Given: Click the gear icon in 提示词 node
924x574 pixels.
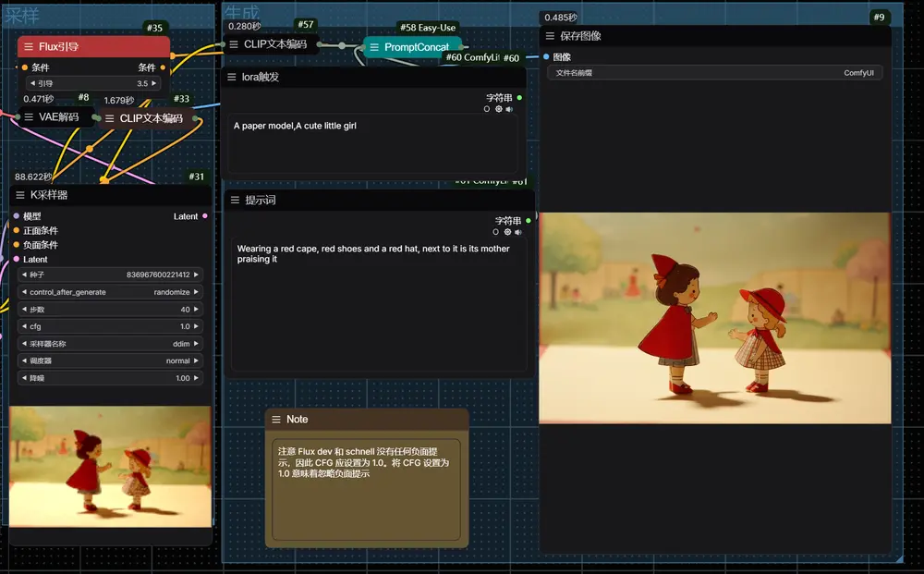Looking at the screenshot, I should (507, 232).
